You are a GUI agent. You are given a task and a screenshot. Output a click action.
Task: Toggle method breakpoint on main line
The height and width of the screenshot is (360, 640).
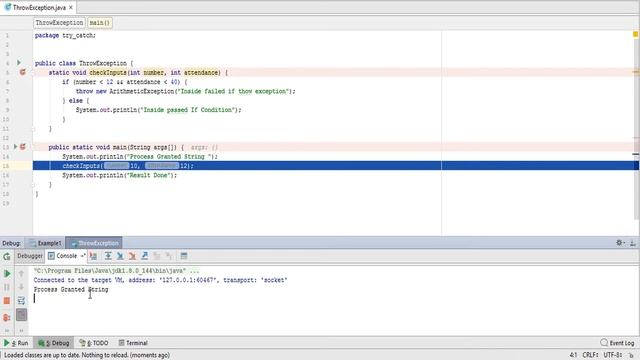coord(23,147)
